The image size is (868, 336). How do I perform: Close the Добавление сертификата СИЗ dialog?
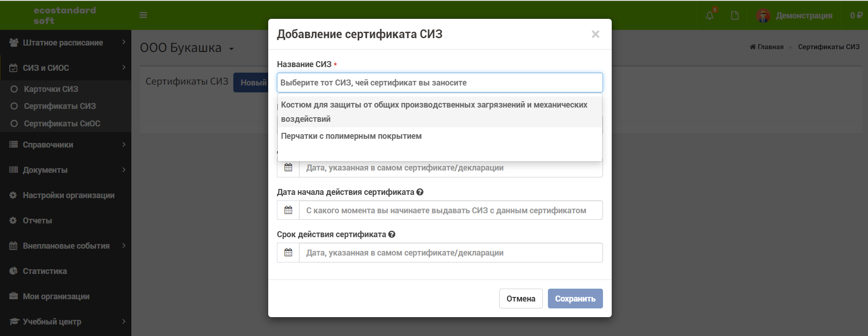point(596,34)
